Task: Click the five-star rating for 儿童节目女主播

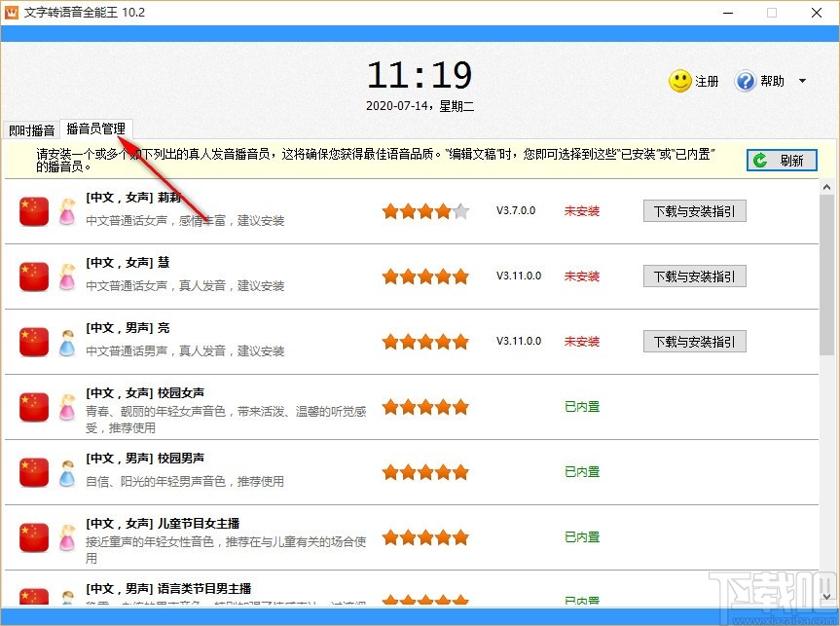Action: click(425, 537)
